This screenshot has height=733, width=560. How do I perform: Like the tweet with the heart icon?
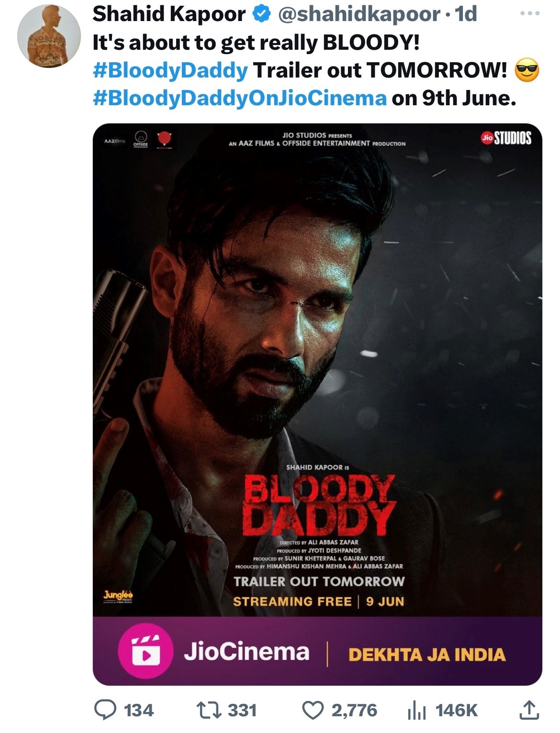(314, 710)
